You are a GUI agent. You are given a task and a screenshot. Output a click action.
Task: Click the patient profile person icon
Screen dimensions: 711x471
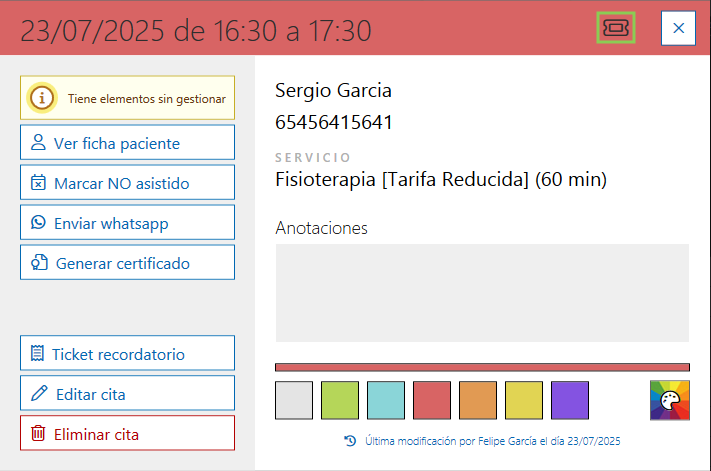39,143
